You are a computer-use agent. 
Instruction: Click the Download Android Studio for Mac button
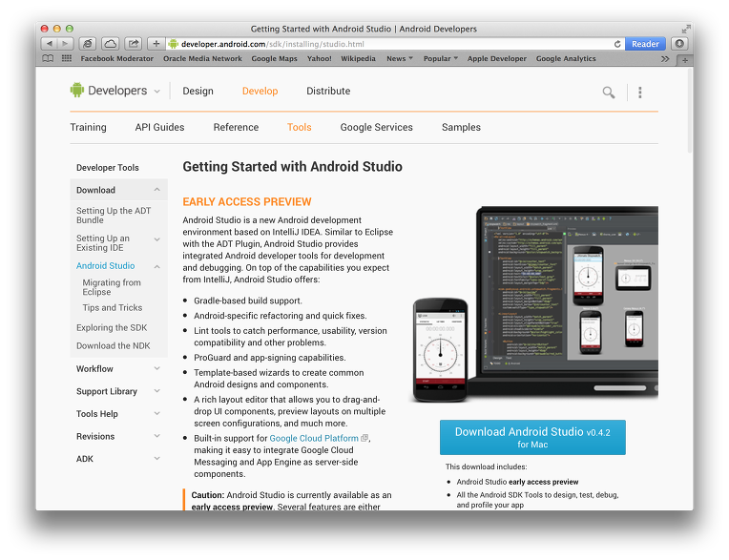pos(532,437)
